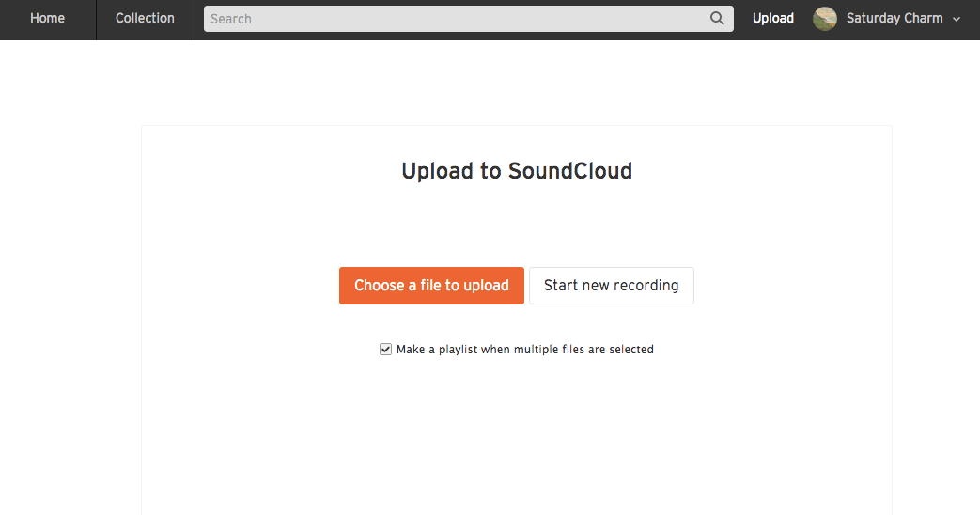This screenshot has height=515, width=980.
Task: Open the Saturday Charm account name menu
Action: click(x=894, y=18)
